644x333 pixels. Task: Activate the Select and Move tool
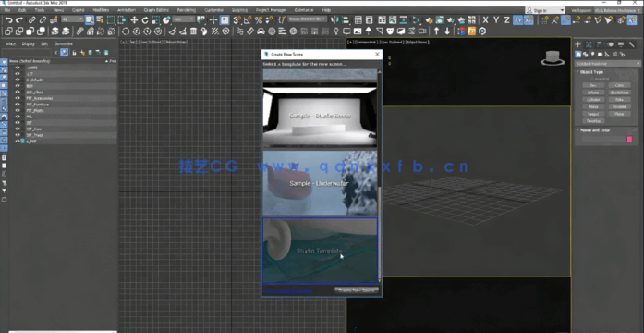[134, 19]
